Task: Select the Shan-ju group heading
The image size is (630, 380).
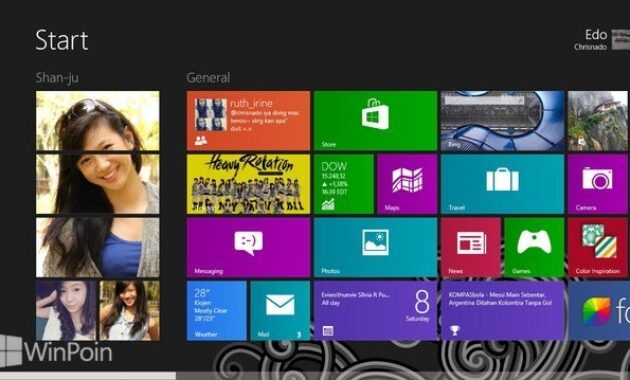Action: click(57, 78)
